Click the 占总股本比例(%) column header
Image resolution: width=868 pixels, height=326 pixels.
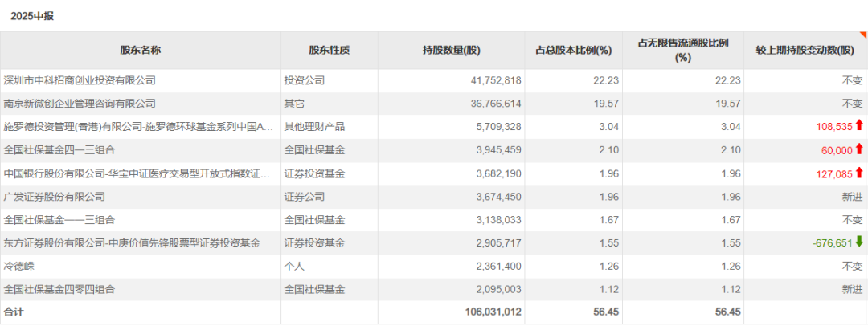(574, 50)
